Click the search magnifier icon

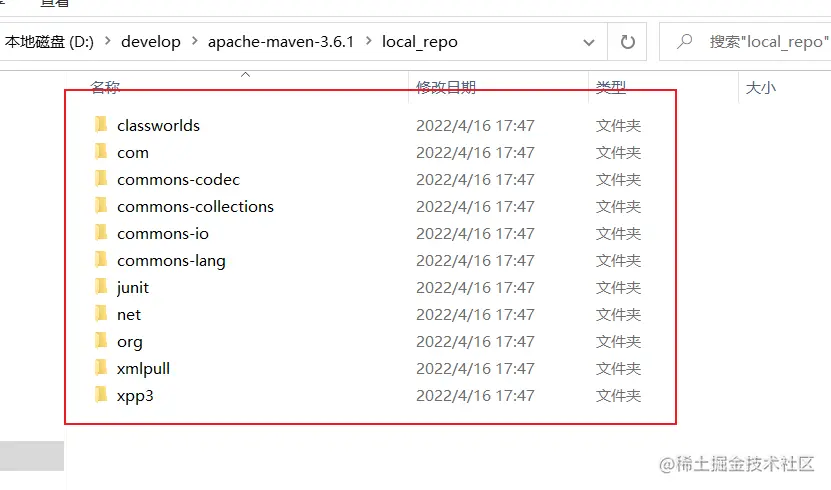pyautogui.click(x=684, y=41)
